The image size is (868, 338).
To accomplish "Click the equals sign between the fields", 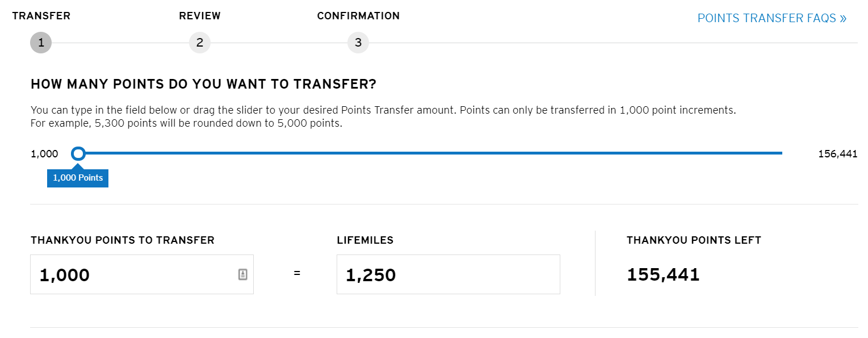I will coord(296,274).
